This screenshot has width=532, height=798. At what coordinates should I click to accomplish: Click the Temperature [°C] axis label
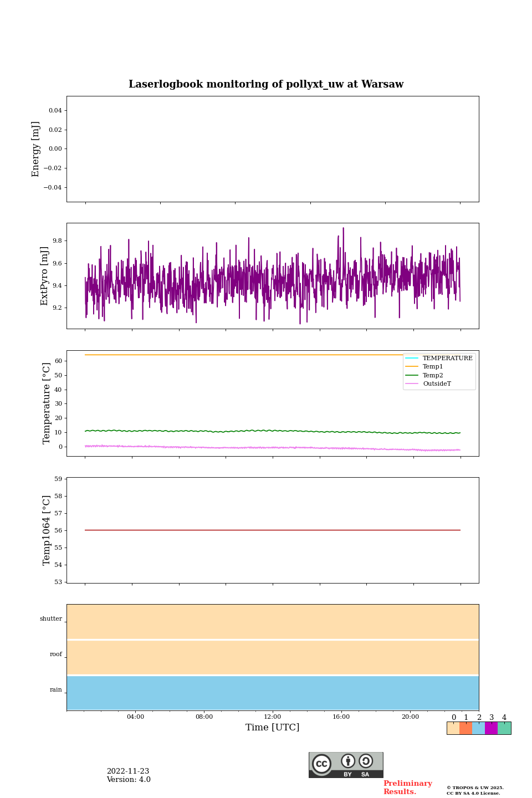pos(47,403)
